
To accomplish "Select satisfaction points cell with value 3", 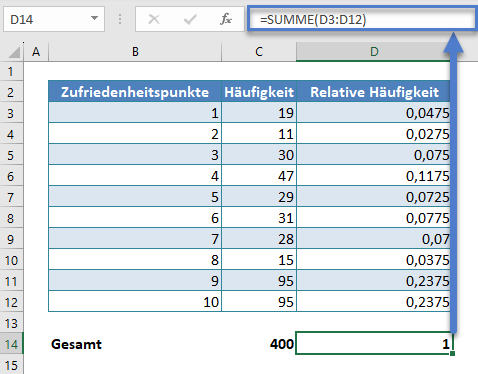I will pyautogui.click(x=135, y=155).
